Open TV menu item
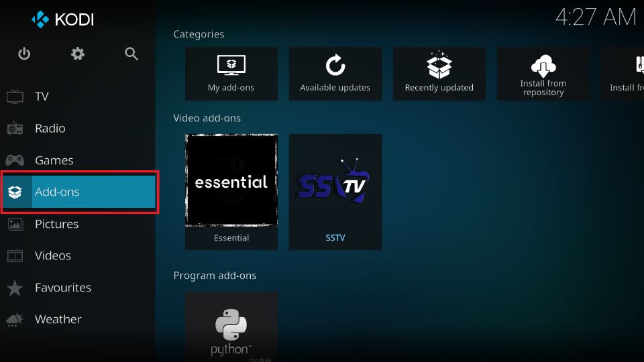644x362 pixels. (78, 97)
